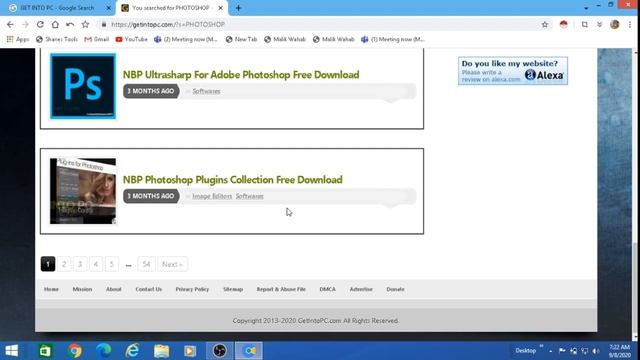Open Microsoft Edge from the taskbar

pyautogui.click(x=104, y=351)
